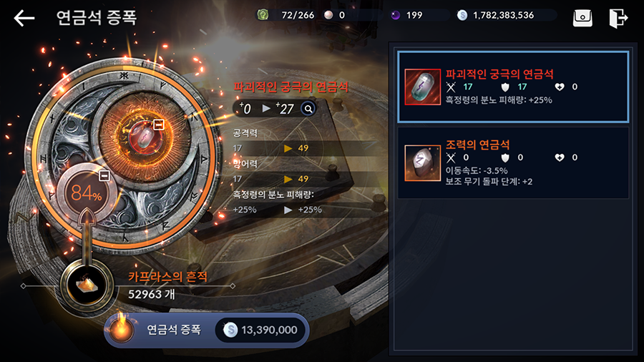This screenshot has width=644, height=362.
Task: Remove the alchemy stone from center slot
Action: click(x=159, y=124)
